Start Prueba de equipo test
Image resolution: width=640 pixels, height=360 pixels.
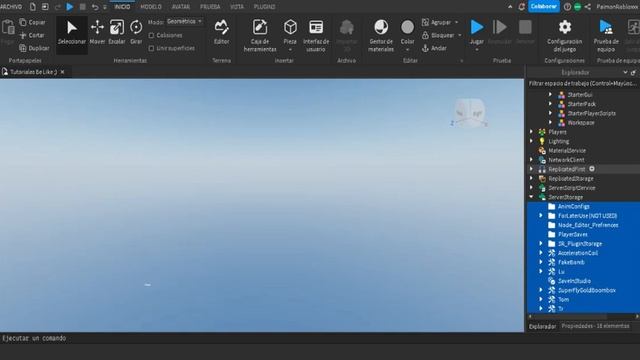[x=606, y=36]
